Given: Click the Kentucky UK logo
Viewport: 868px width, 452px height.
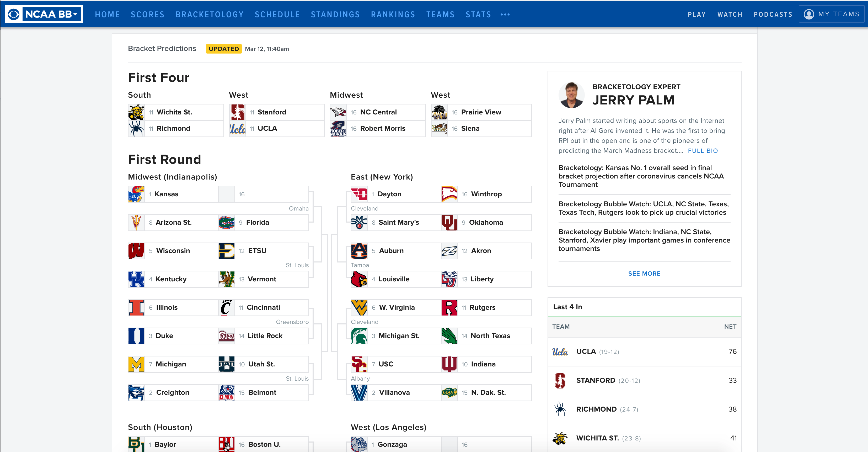Looking at the screenshot, I should 136,279.
